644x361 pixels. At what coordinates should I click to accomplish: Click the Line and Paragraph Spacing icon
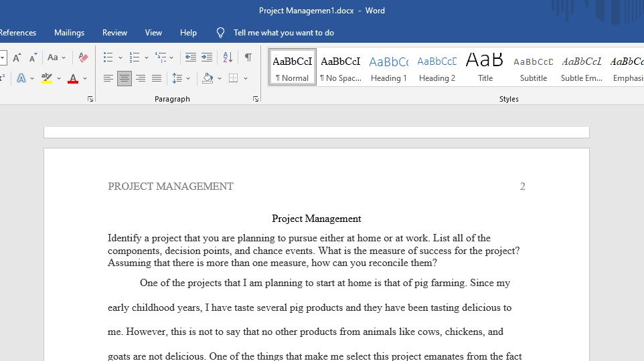pos(177,78)
